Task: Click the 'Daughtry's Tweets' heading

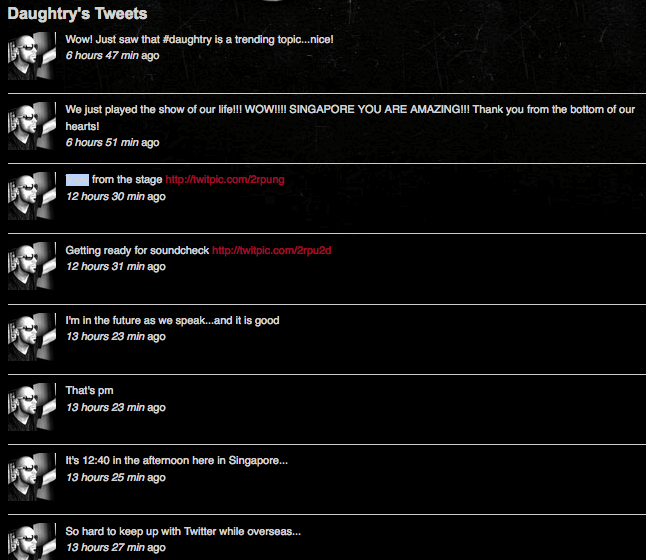Action: (x=77, y=14)
